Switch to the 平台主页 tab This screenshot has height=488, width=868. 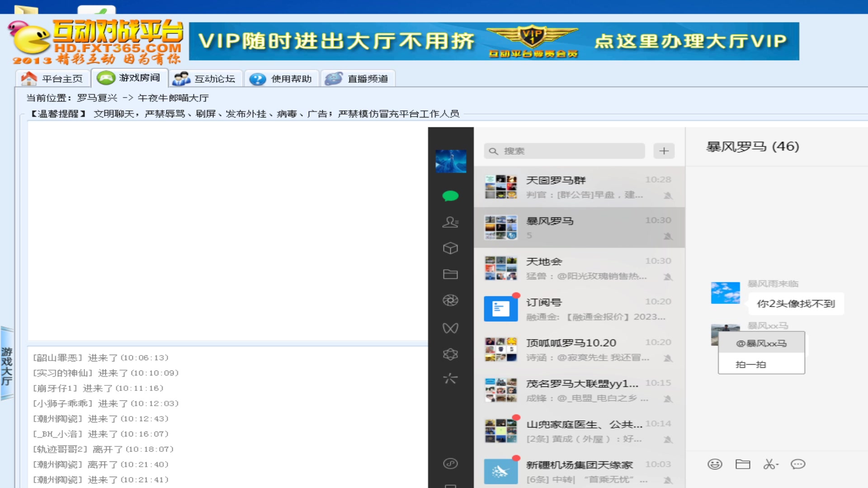point(53,79)
